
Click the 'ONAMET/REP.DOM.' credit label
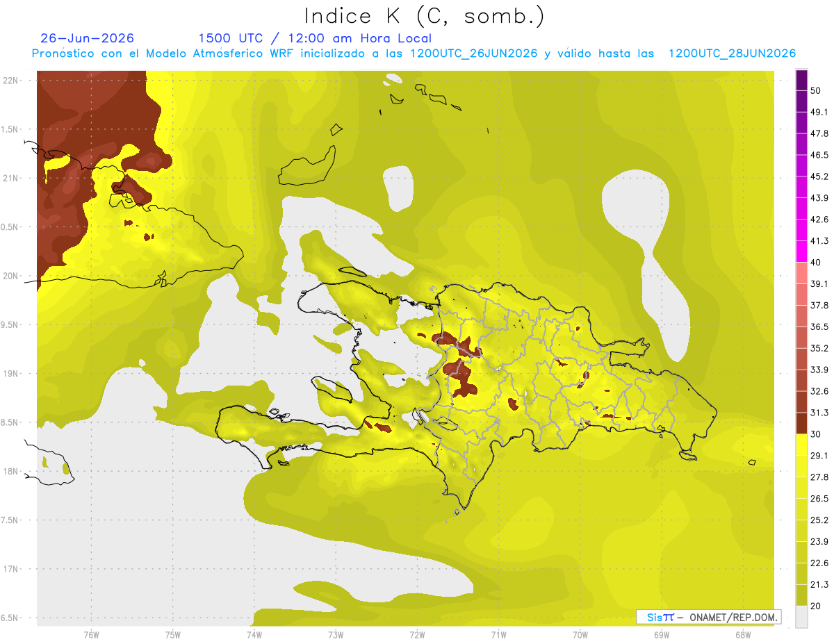point(733,617)
